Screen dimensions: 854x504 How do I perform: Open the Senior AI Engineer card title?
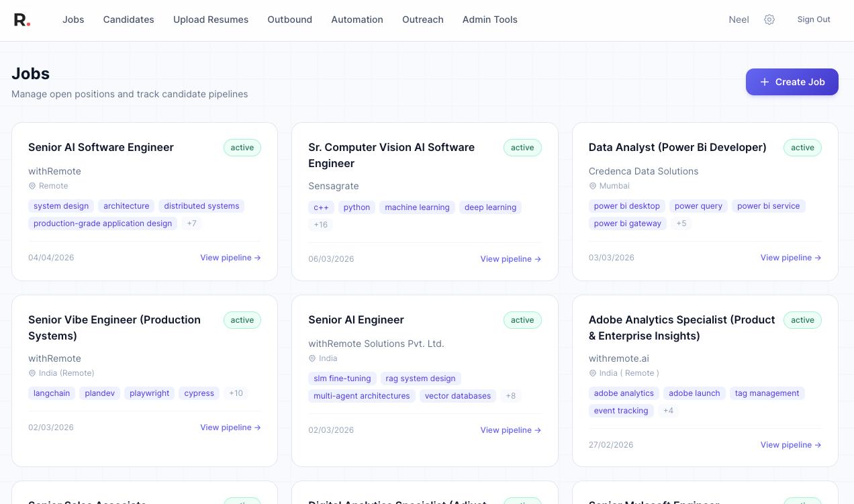[x=356, y=320]
